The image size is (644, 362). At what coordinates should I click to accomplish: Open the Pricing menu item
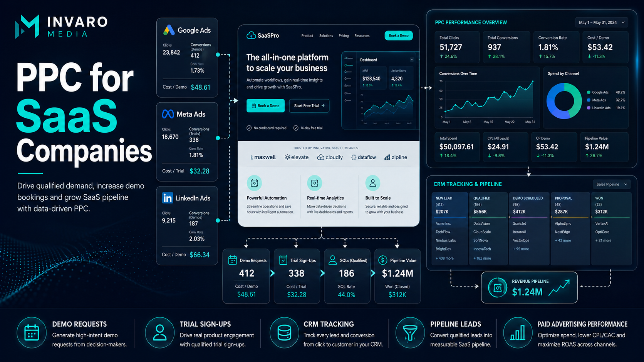[344, 36]
